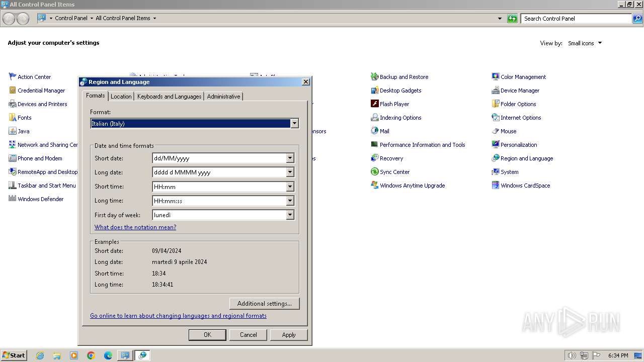Launch Google Chrome from the taskbar

click(91, 355)
